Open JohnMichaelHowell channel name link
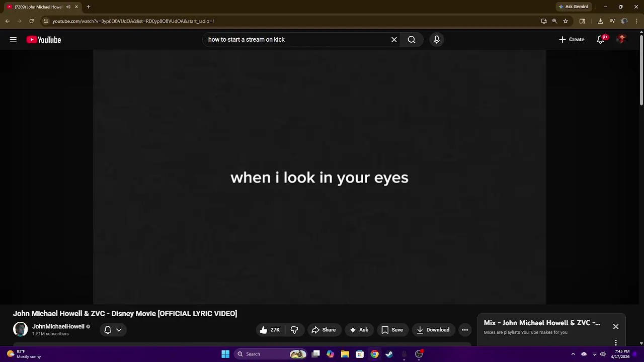 point(58,326)
